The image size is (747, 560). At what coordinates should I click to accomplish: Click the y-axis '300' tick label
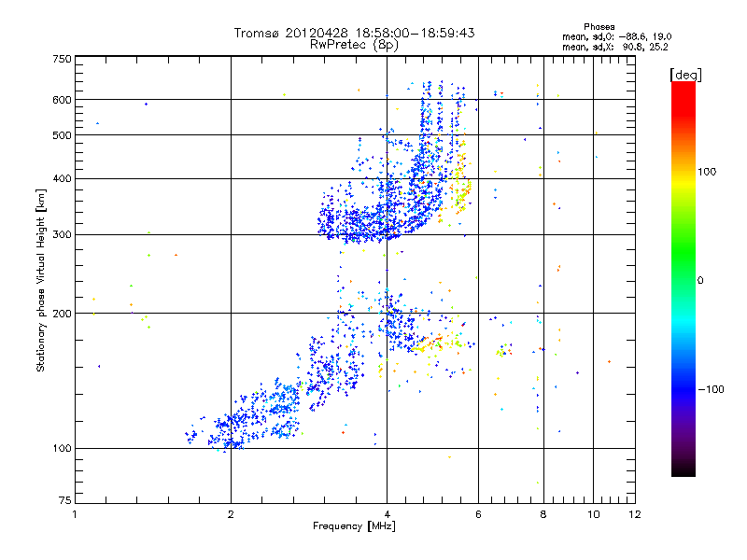pos(62,235)
